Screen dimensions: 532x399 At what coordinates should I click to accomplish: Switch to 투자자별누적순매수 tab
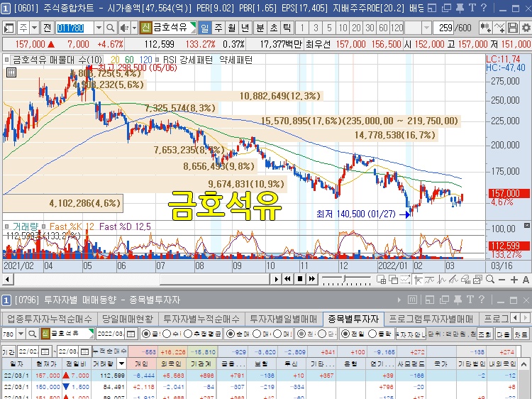coord(201,319)
